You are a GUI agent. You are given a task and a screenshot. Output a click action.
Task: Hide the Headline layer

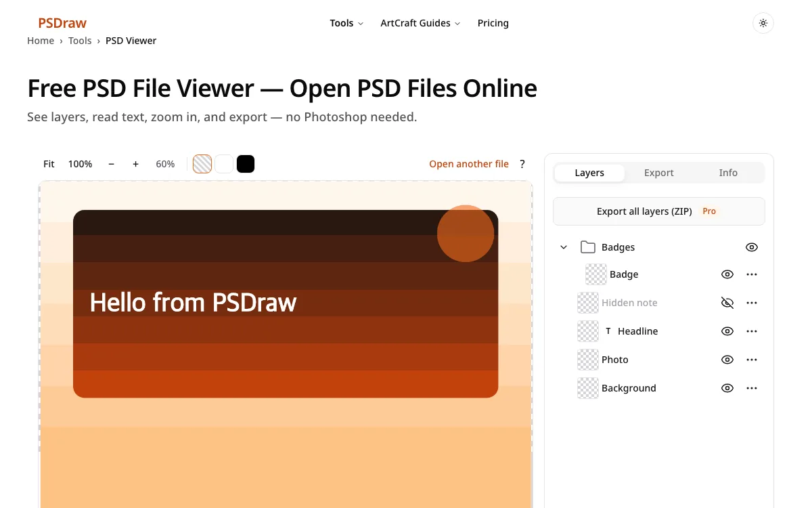point(727,331)
